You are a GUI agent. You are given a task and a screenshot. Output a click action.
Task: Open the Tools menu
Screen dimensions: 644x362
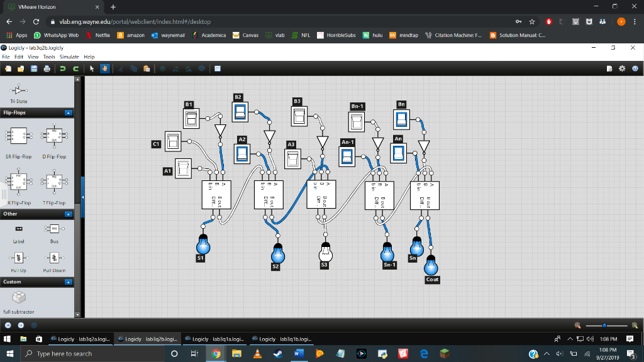(x=49, y=57)
